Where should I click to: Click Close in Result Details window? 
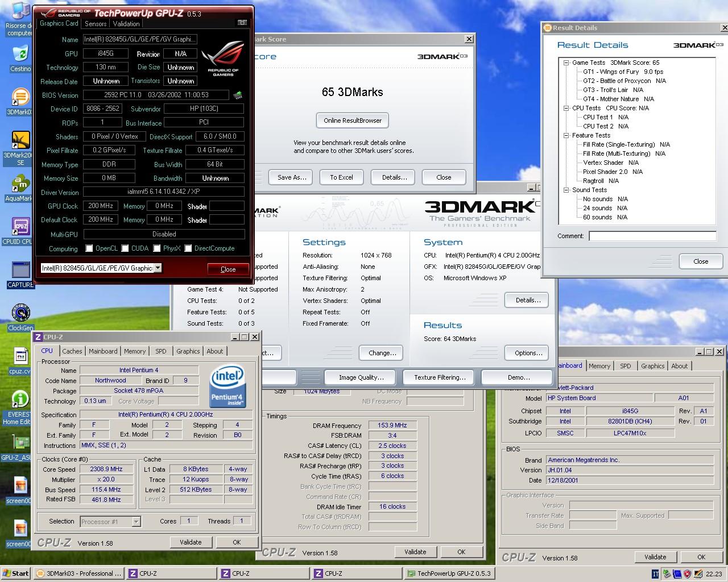coord(701,261)
